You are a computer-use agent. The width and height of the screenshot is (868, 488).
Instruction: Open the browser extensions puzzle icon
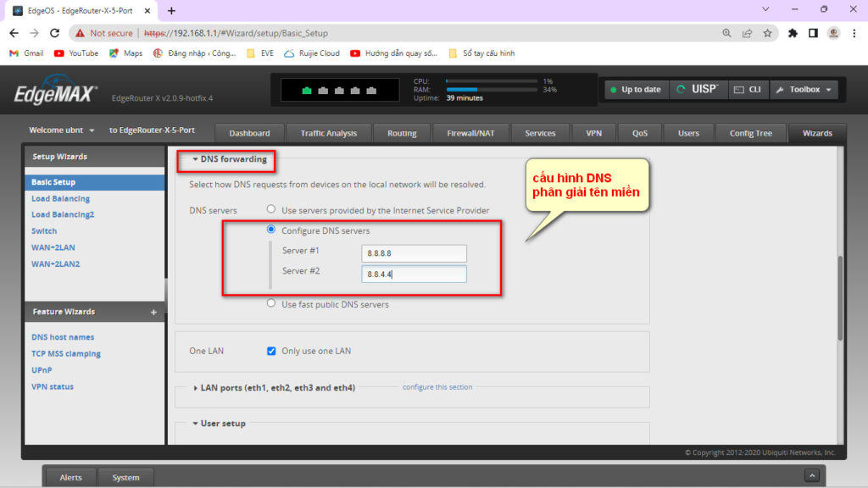click(x=793, y=33)
